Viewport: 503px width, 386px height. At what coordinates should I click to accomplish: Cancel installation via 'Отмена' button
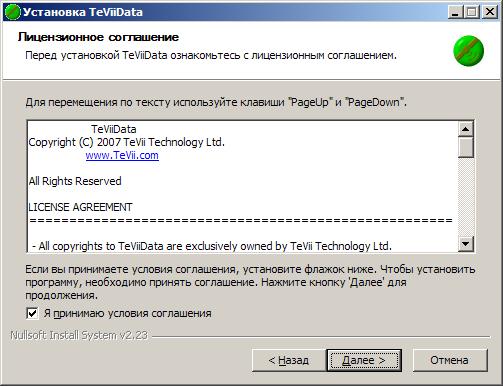[x=450, y=360]
